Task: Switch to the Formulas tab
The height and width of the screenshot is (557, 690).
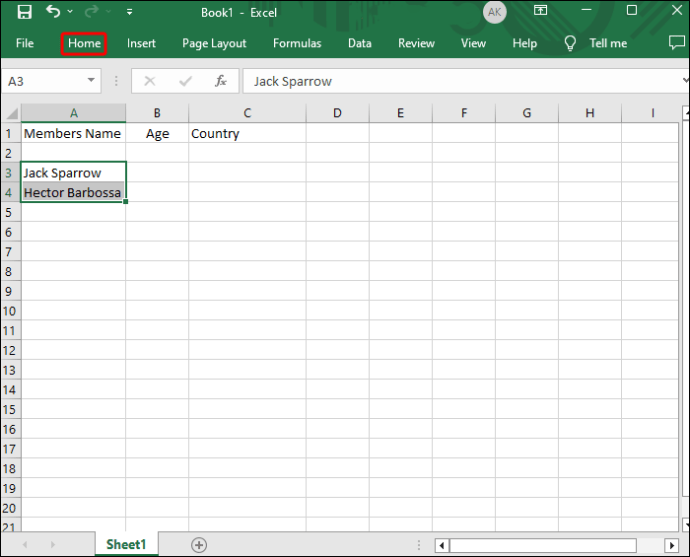Action: click(x=297, y=43)
